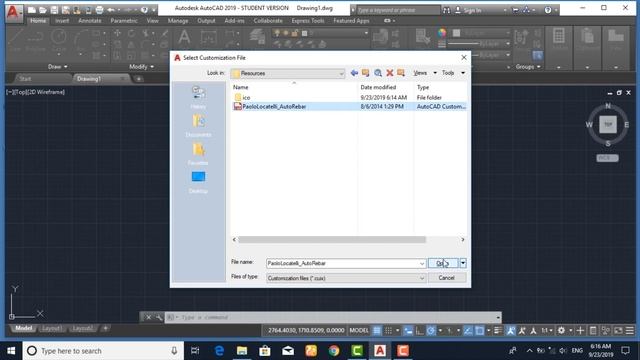This screenshot has width=640, height=360.
Task: Close the command line with its X
Action: pos(148,317)
